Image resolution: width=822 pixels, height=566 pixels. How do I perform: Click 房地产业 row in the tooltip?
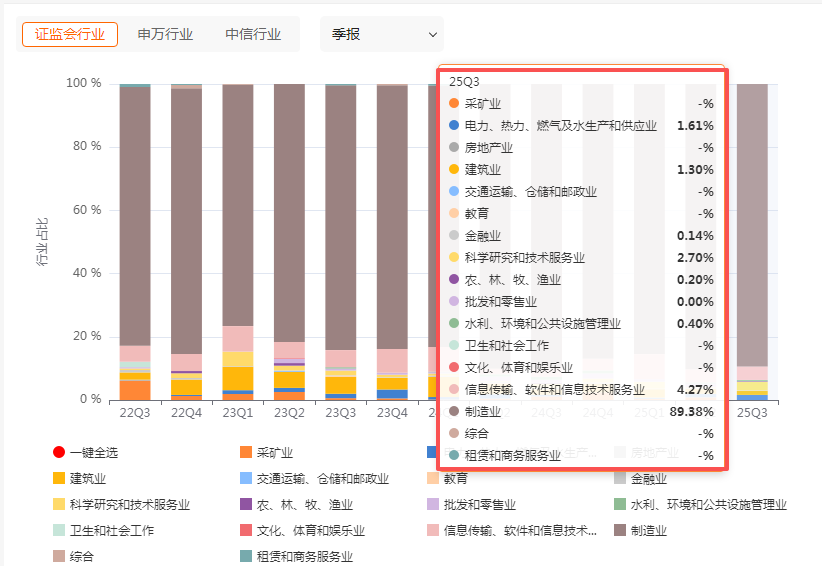[581, 147]
